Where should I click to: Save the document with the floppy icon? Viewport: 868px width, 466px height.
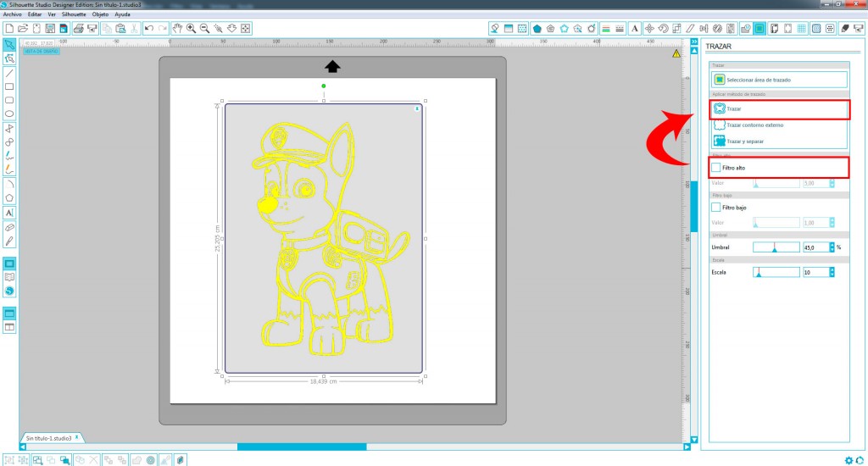pos(50,28)
